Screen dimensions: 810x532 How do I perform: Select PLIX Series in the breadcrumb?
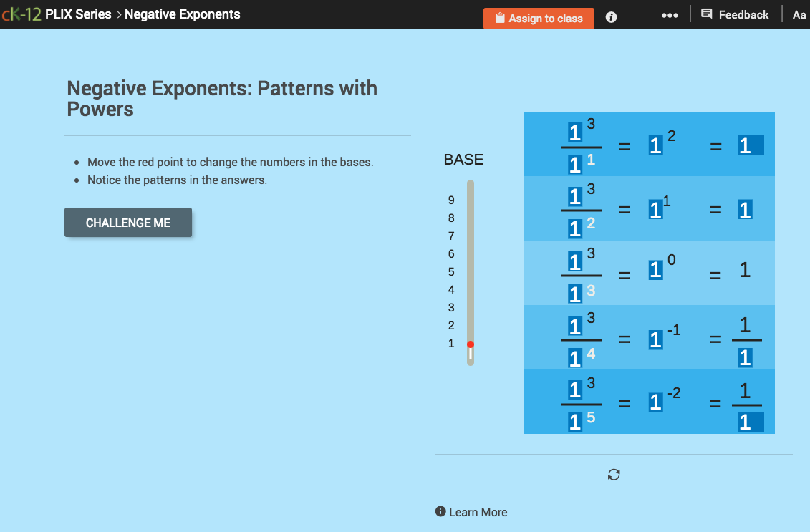[x=79, y=14]
